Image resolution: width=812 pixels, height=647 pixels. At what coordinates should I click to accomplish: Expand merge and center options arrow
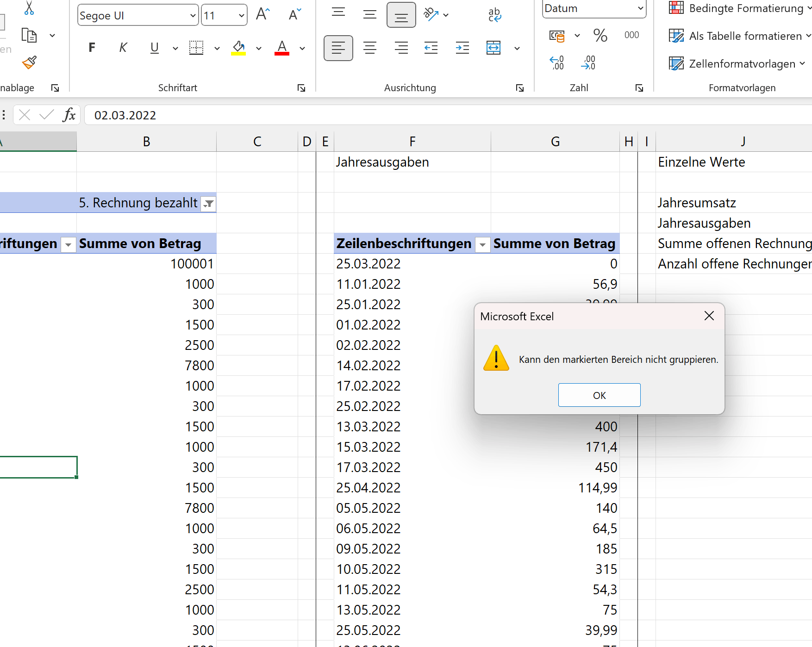pyautogui.click(x=517, y=48)
